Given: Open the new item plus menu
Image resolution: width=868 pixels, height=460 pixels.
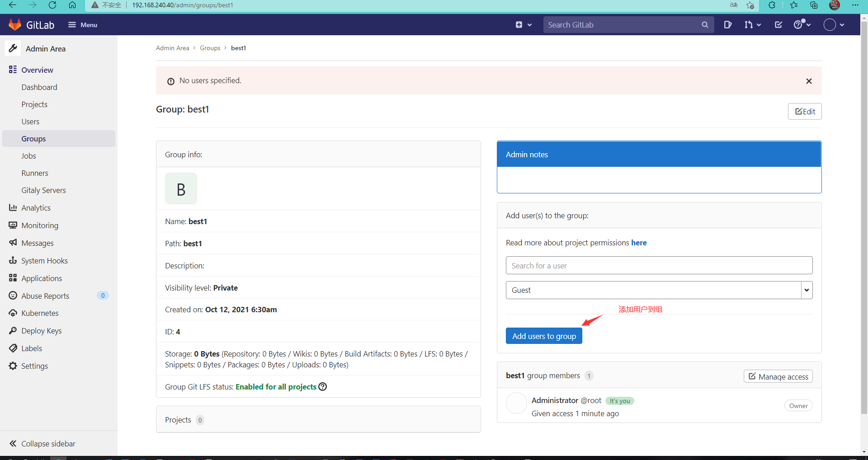Looking at the screenshot, I should (523, 25).
